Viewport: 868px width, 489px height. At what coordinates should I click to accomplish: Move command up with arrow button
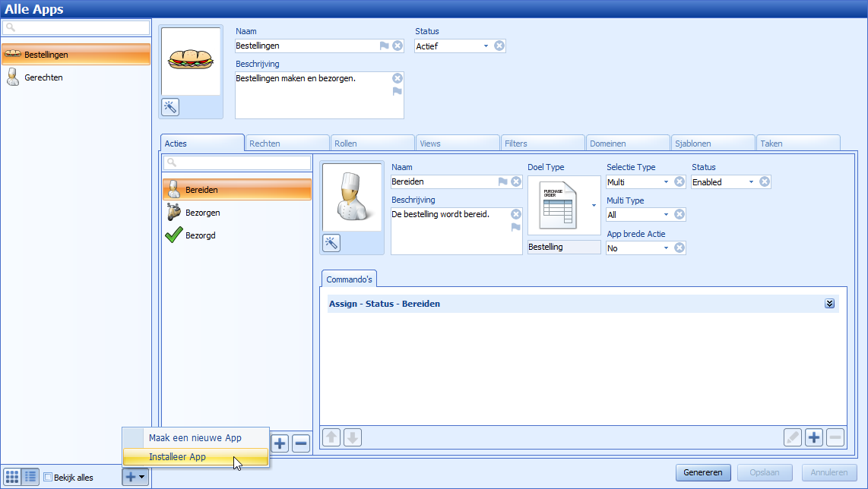tap(331, 437)
